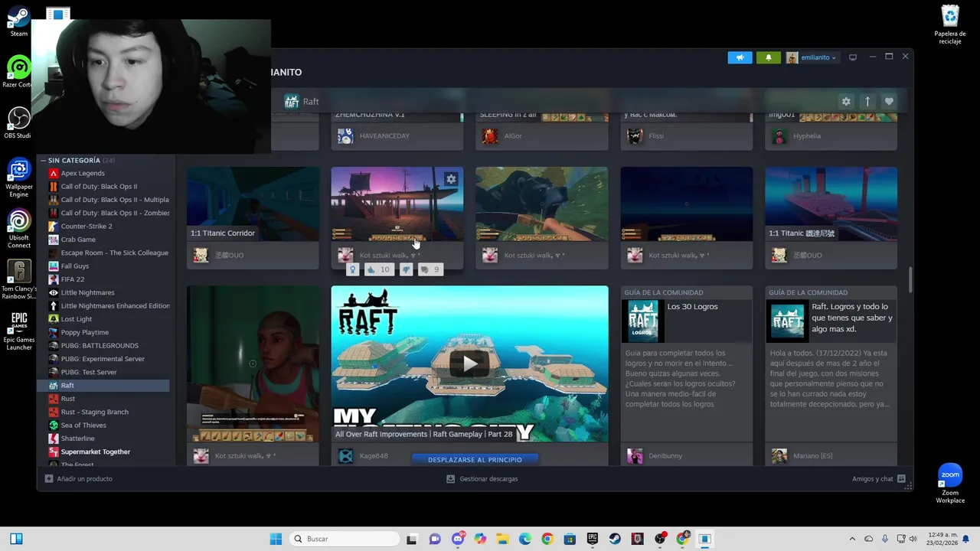Open the bear screenshot thumbnail
This screenshot has height=551, width=980.
(x=542, y=204)
